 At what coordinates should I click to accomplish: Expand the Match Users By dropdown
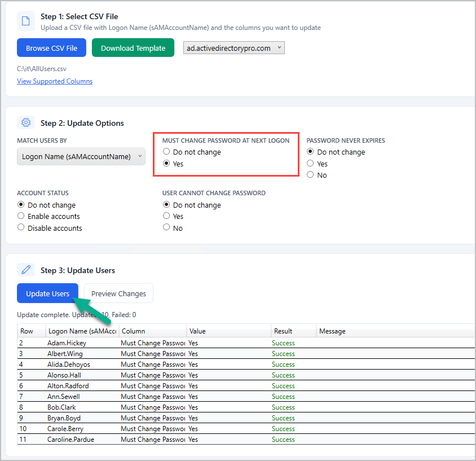81,156
